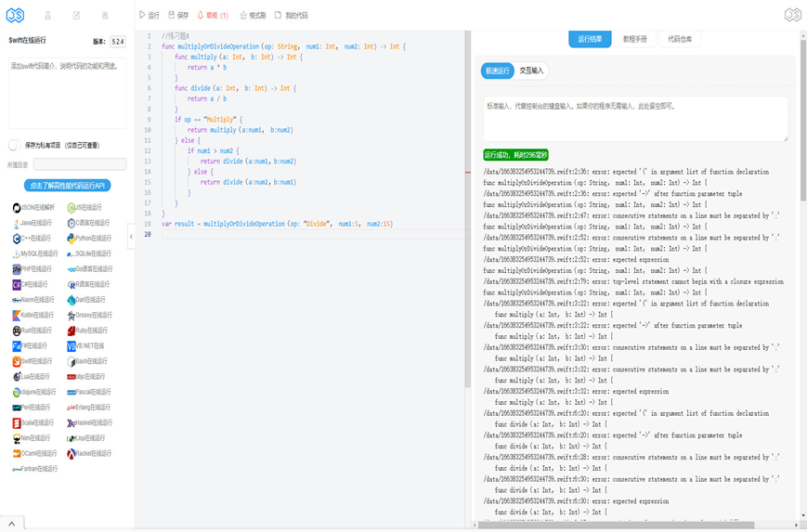Open Scala在线运行
The image size is (807, 532).
(x=33, y=423)
